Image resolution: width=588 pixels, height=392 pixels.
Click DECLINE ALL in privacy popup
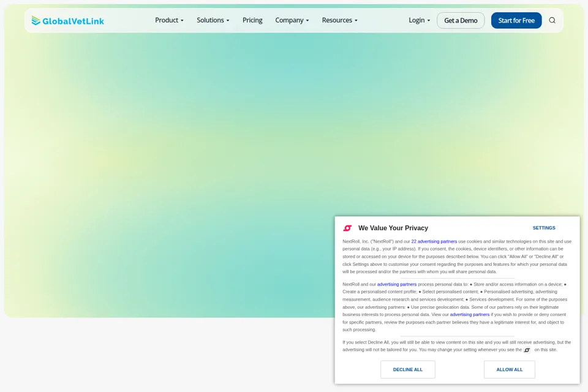(x=408, y=369)
